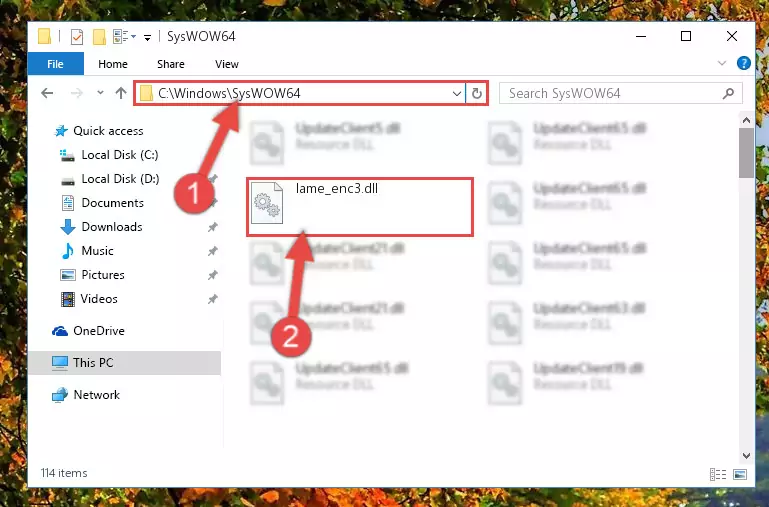The width and height of the screenshot is (769, 507).
Task: Click the Pictures landscape icon
Action: pyautogui.click(x=68, y=275)
